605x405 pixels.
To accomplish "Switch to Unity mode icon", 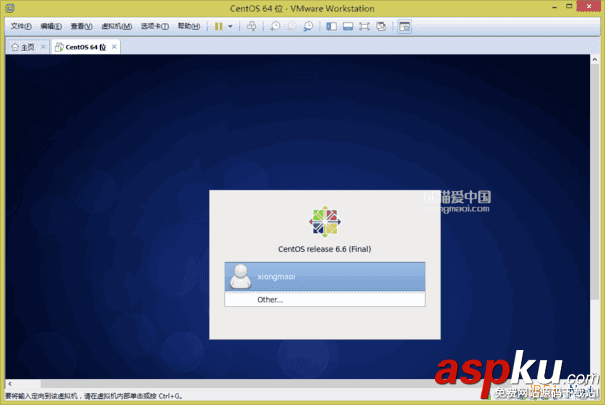I will pos(381,26).
